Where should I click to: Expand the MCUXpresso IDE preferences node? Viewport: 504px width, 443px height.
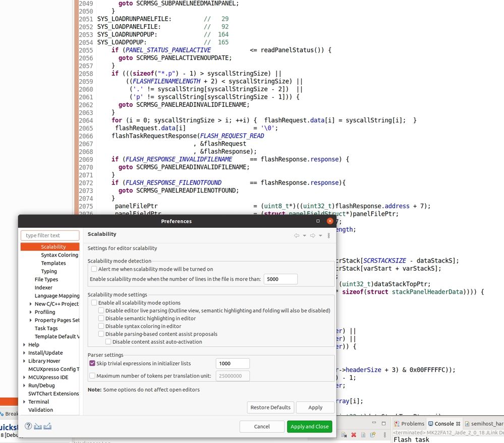24,377
